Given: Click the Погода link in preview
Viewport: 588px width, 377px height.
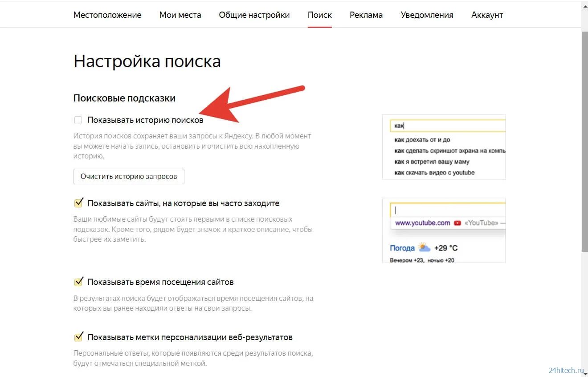Looking at the screenshot, I should point(402,248).
